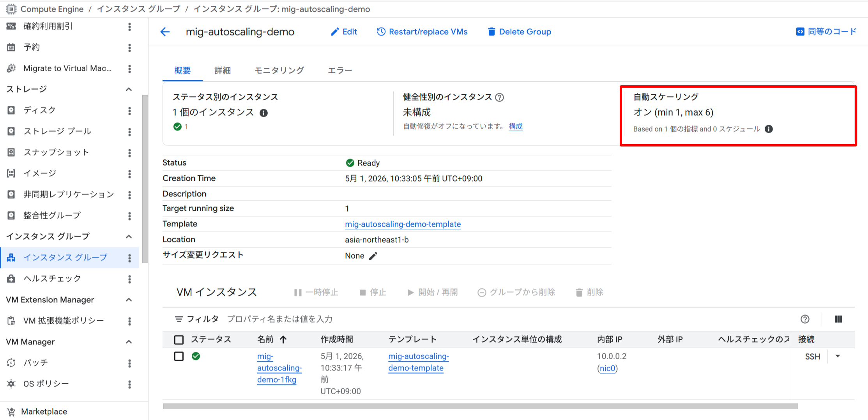Collapse インスタンス グループ sidebar section
868x420 pixels.
pyautogui.click(x=129, y=236)
